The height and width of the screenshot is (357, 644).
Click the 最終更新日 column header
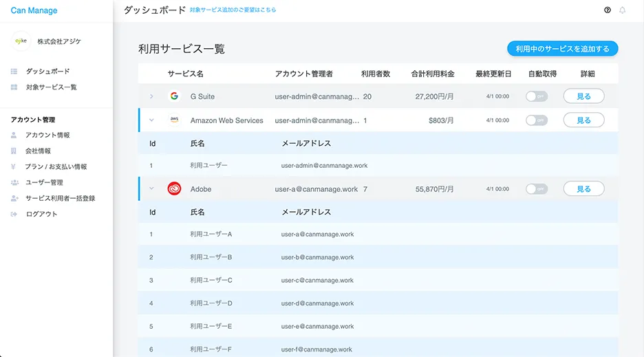493,74
